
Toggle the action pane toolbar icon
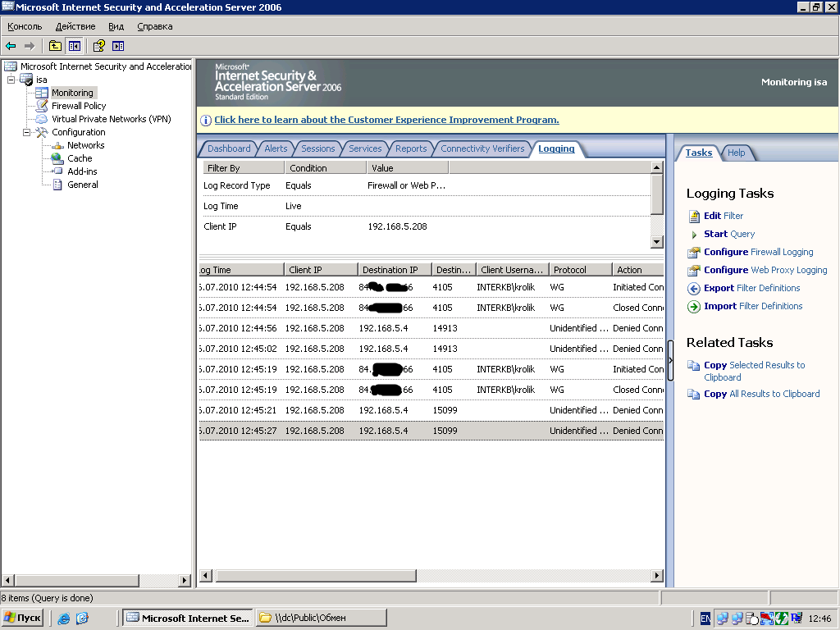coord(118,46)
